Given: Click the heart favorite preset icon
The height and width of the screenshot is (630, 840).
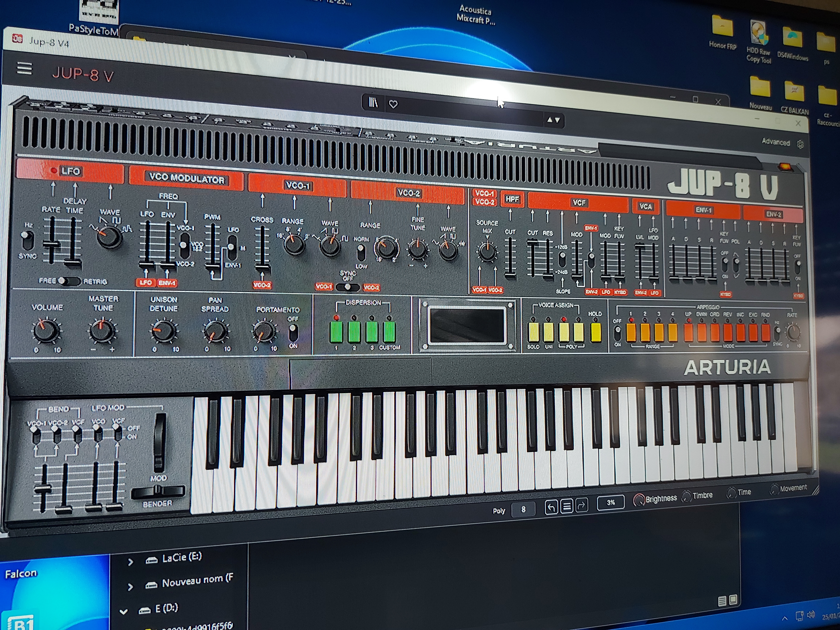Looking at the screenshot, I should point(393,104).
